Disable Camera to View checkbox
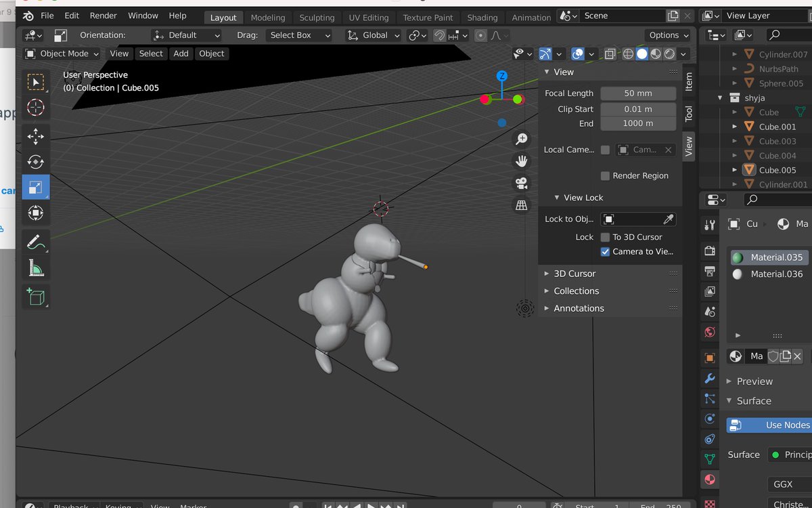 point(605,251)
